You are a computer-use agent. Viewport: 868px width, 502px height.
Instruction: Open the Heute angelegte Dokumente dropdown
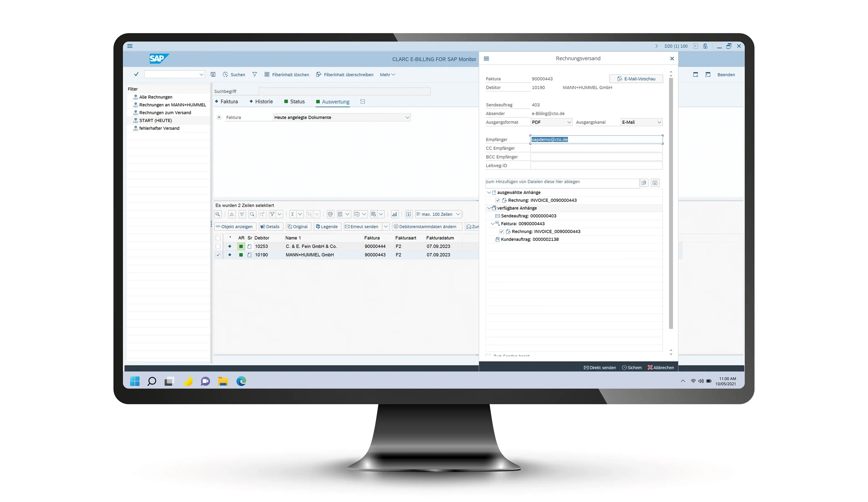[407, 117]
